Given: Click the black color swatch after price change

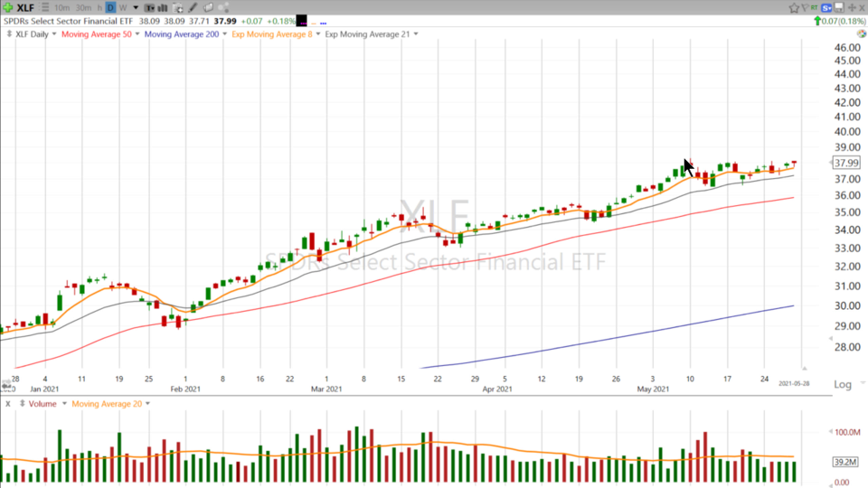Looking at the screenshot, I should click(302, 21).
